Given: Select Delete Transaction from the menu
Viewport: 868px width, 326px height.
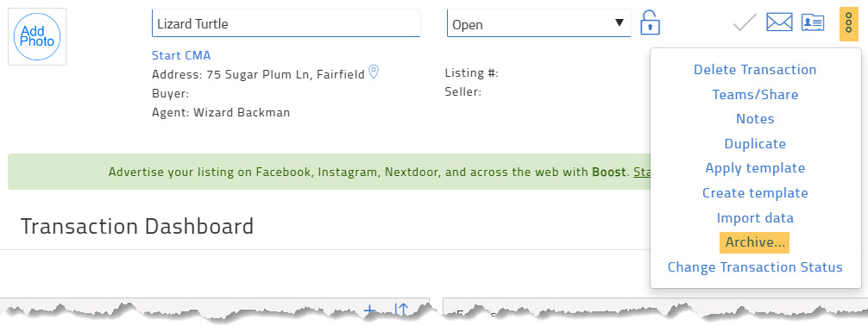Looking at the screenshot, I should coord(755,70).
